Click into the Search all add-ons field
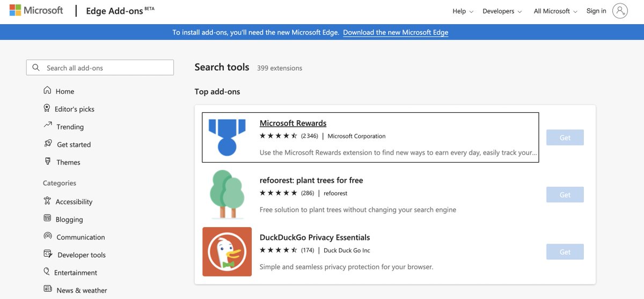This screenshot has height=299, width=644. [100, 68]
